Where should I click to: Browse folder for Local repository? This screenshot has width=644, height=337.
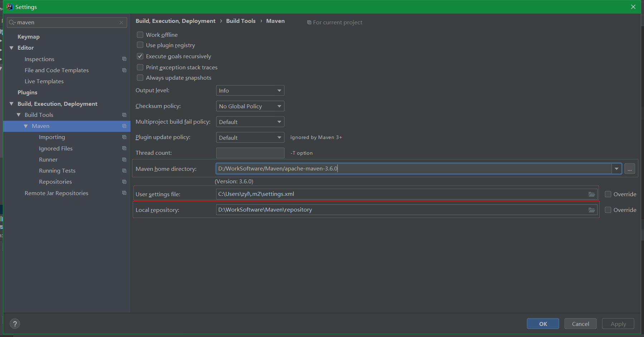(592, 210)
